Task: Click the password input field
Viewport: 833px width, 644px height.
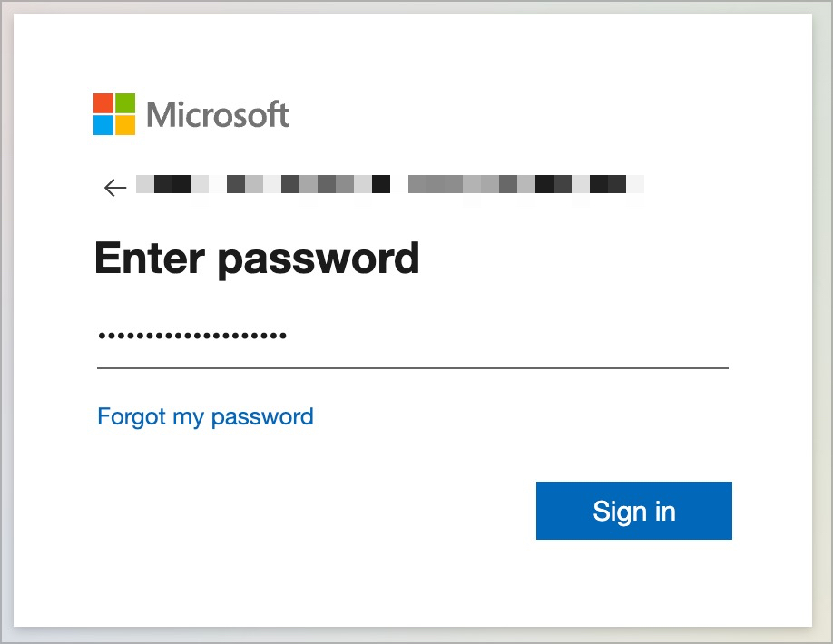Action: (x=413, y=345)
